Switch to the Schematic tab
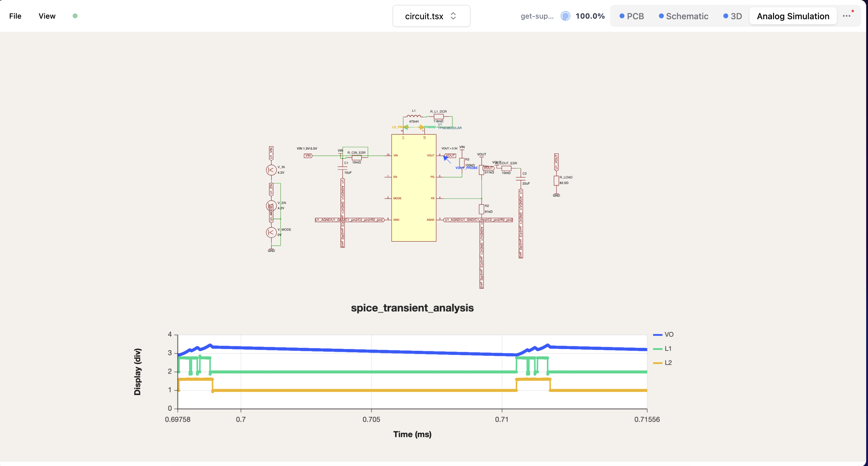 click(x=683, y=16)
